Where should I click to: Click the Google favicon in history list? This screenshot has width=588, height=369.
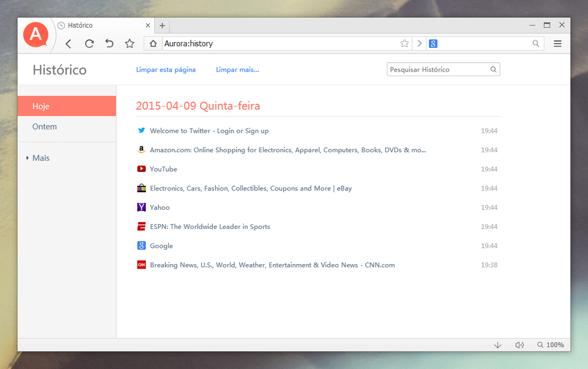tap(141, 246)
